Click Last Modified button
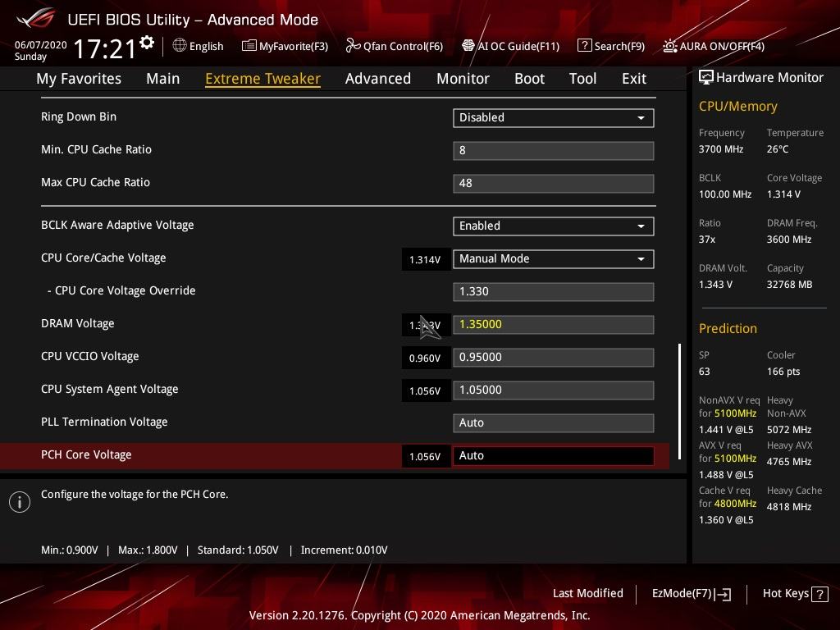840x630 pixels. tap(587, 593)
